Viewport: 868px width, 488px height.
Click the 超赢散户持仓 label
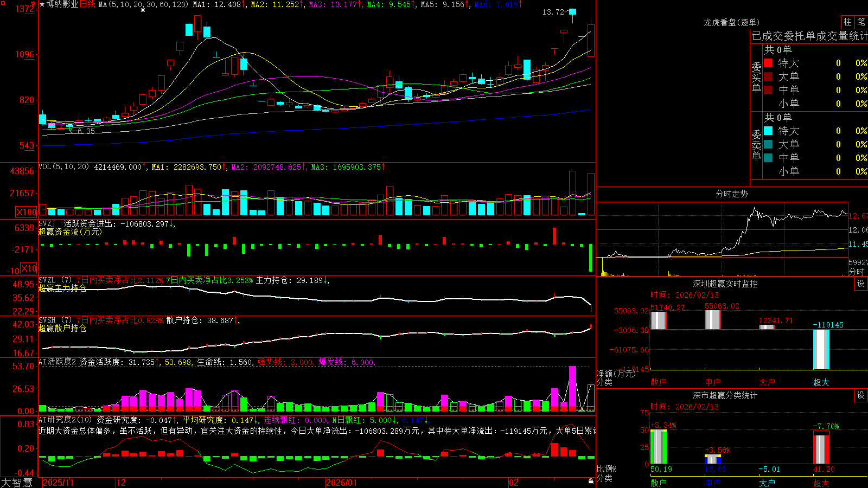[x=62, y=328]
